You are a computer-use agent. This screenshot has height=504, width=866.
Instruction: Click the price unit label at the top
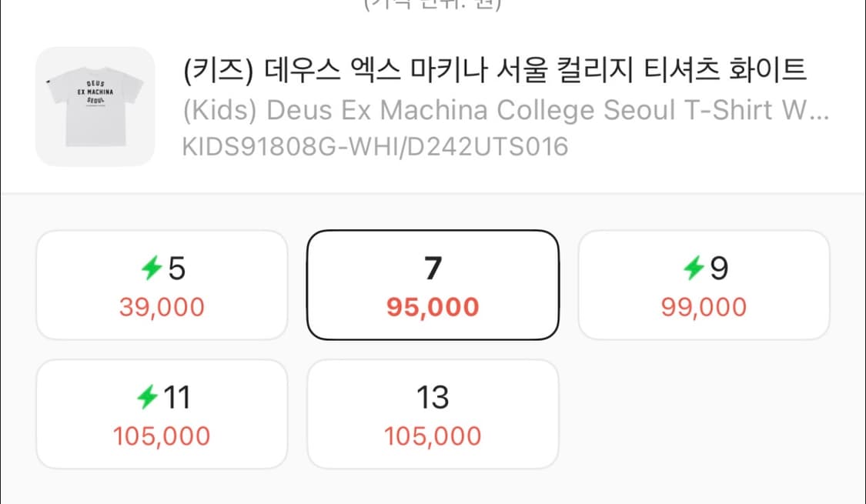pos(431,4)
